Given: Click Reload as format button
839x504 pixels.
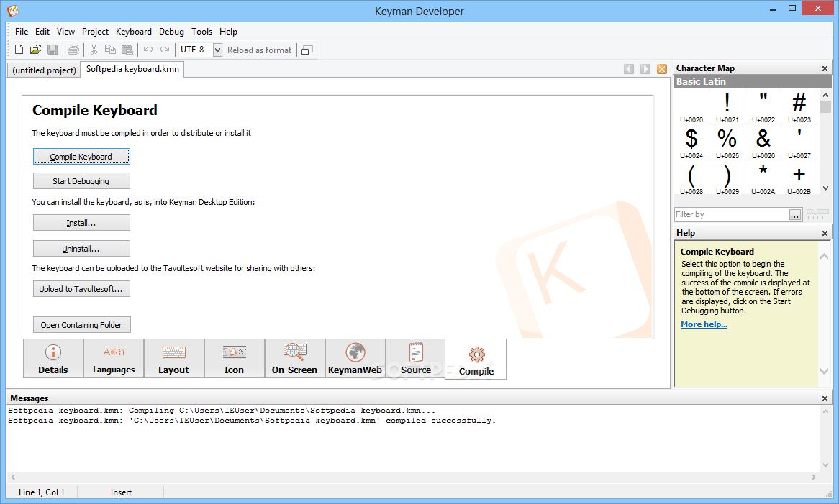Looking at the screenshot, I should click(260, 50).
